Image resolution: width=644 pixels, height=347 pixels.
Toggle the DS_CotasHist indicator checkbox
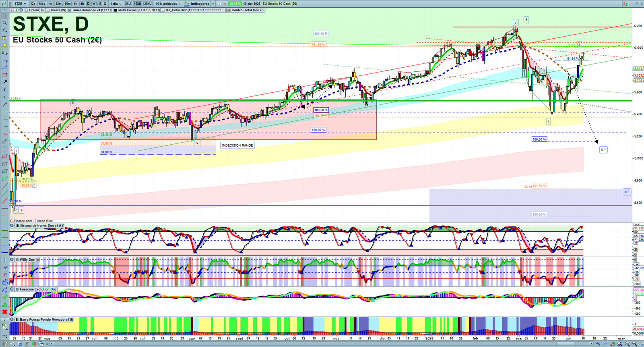(x=163, y=10)
